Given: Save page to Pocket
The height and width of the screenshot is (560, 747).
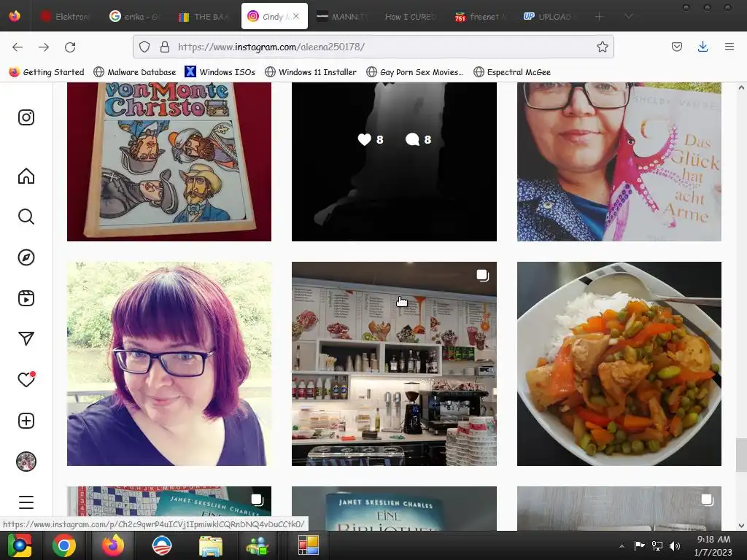Looking at the screenshot, I should tap(676, 47).
